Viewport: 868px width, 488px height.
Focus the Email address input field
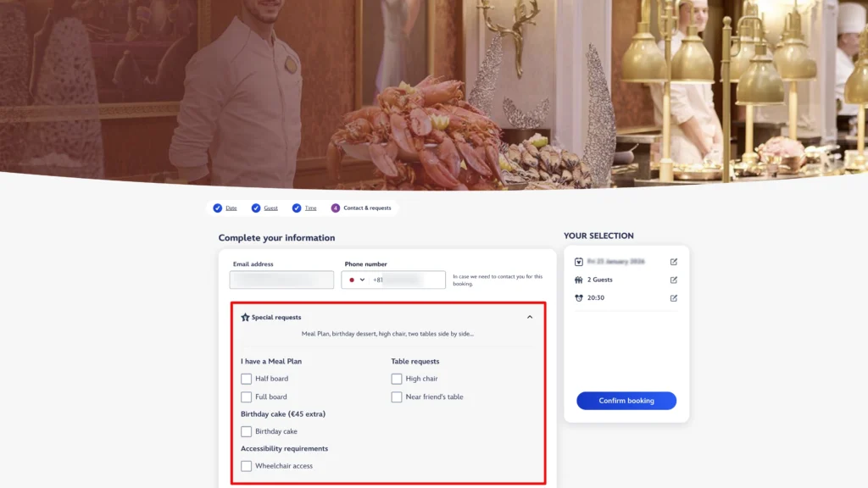(281, 280)
